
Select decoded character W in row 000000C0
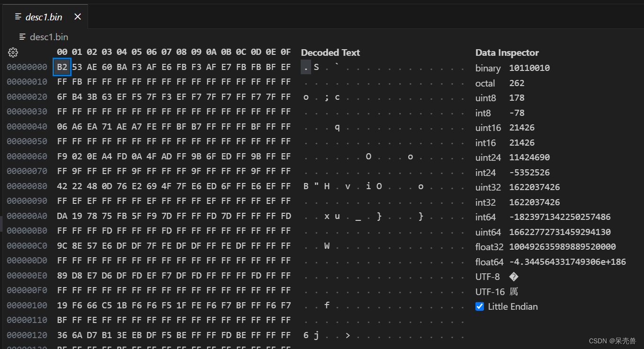(x=327, y=246)
